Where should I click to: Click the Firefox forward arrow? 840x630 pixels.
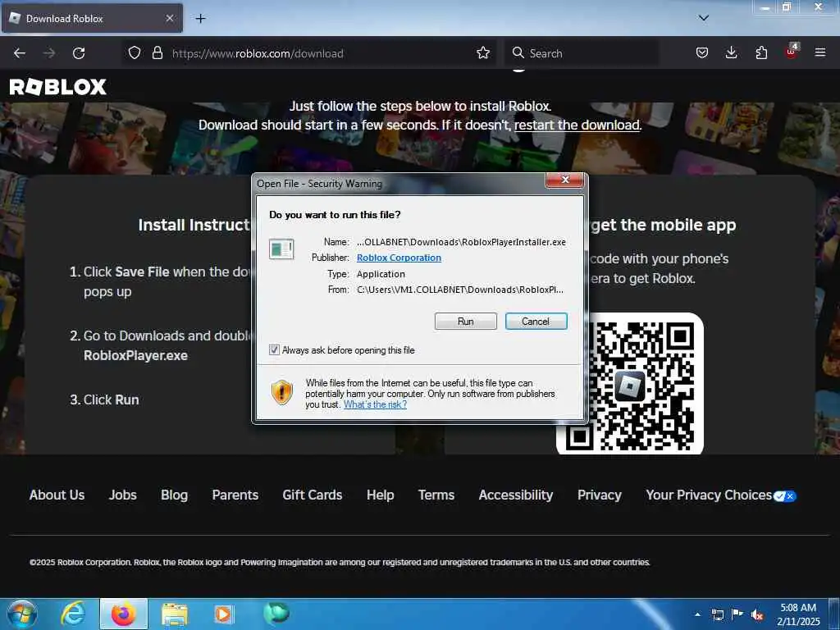click(49, 53)
